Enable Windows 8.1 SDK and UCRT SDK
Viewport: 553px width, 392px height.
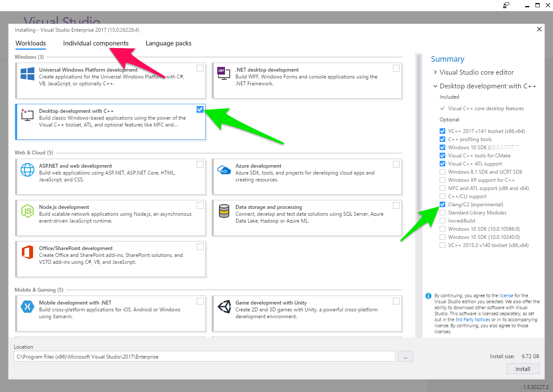(x=442, y=172)
